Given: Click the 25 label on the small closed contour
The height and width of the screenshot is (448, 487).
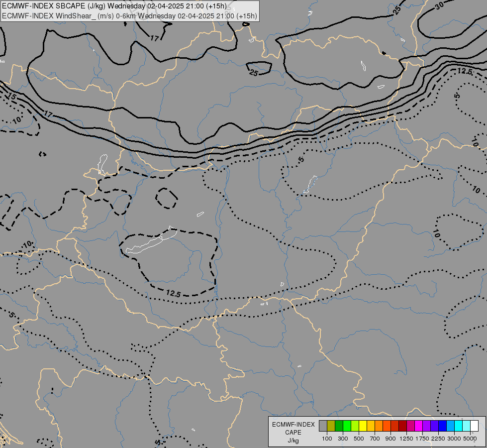Looking at the screenshot, I should click(x=254, y=73).
